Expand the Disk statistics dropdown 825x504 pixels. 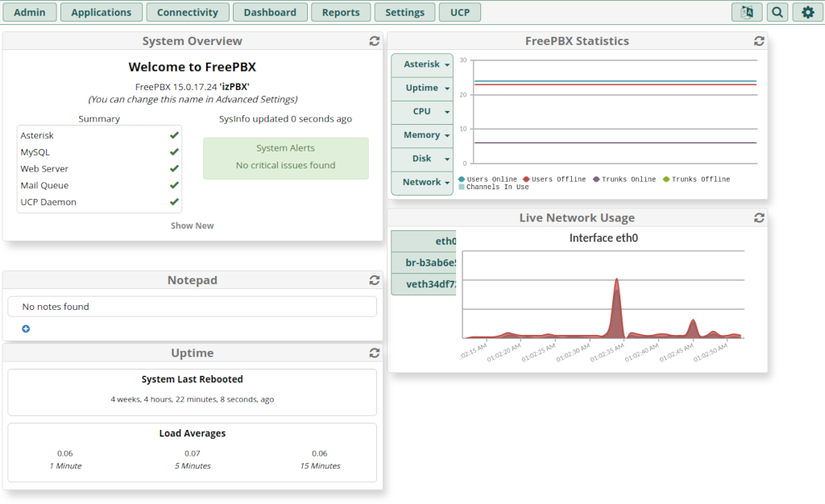[x=422, y=159]
